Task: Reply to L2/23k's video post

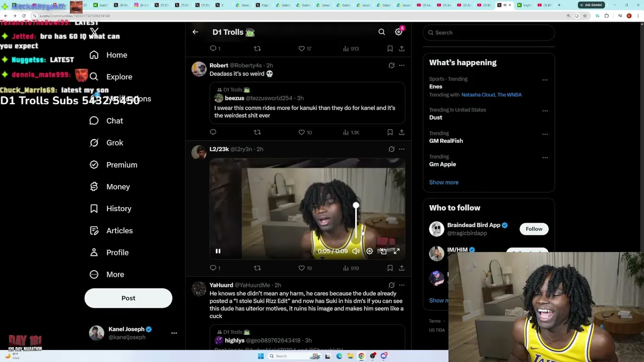Action: point(215,268)
